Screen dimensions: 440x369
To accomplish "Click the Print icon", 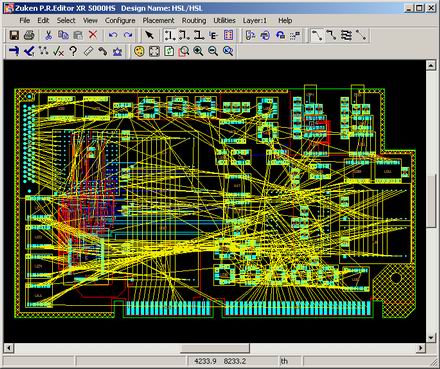I will point(29,35).
